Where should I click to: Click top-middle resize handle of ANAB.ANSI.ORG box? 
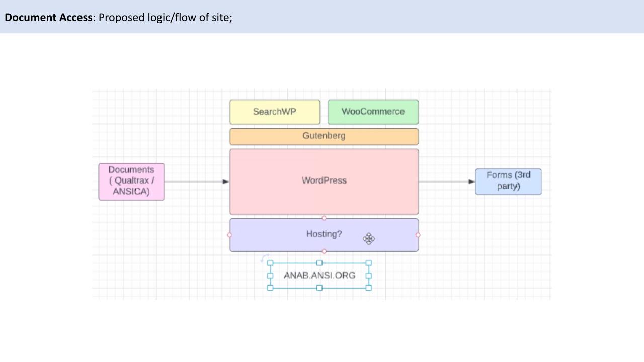(x=319, y=263)
